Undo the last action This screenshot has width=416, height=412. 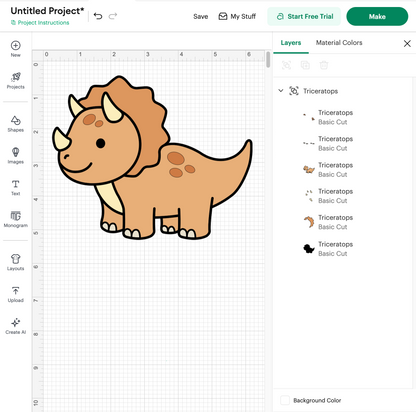tap(98, 16)
